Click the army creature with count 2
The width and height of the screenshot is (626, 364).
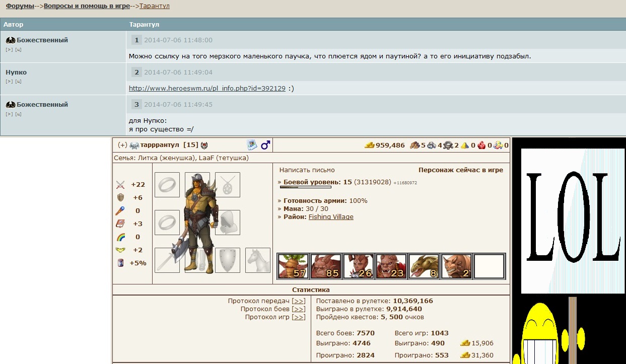(457, 266)
